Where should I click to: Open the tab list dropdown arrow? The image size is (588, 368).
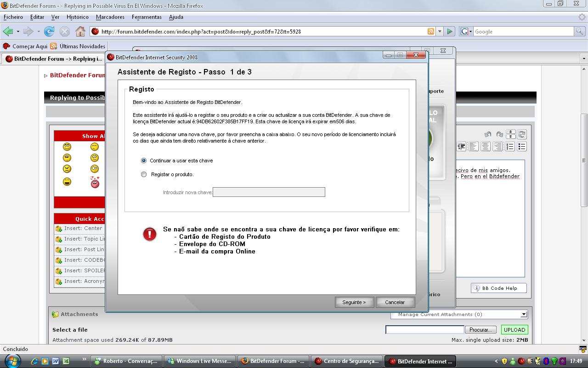pyautogui.click(x=584, y=59)
